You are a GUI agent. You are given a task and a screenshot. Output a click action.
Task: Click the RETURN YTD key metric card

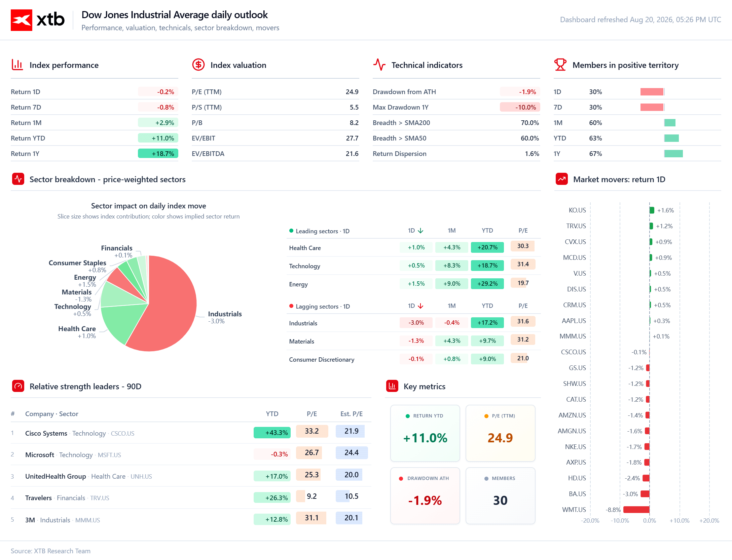pos(425,433)
